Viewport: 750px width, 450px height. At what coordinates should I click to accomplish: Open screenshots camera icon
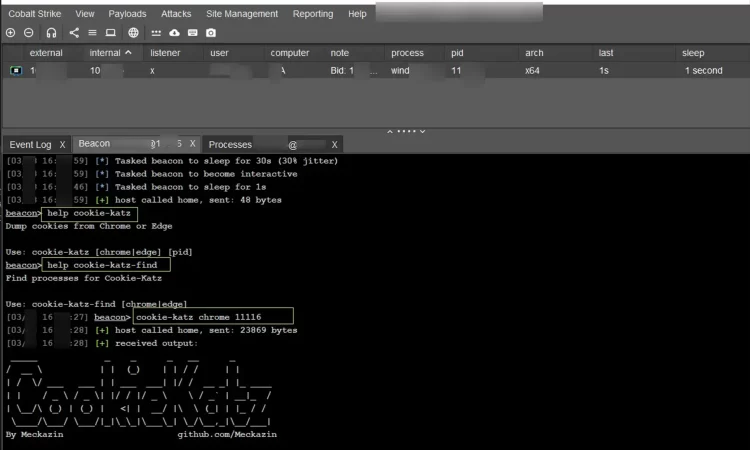tap(211, 33)
